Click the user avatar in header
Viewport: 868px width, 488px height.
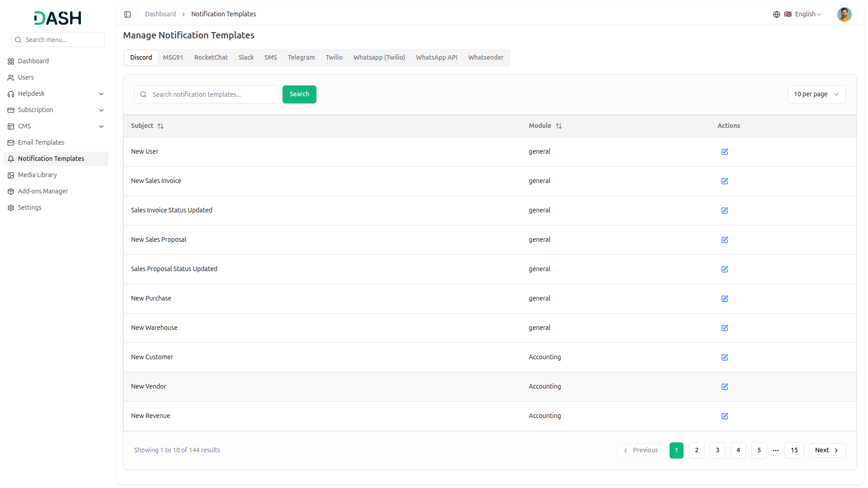tap(844, 14)
